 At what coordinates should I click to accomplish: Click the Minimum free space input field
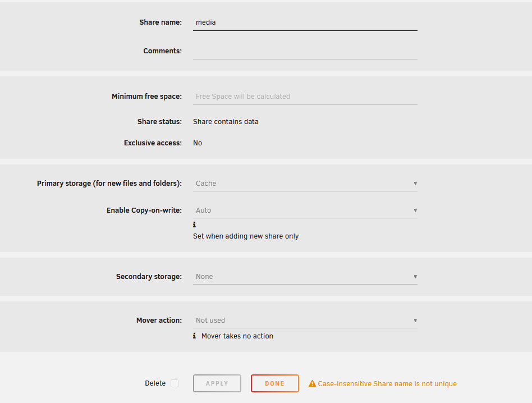coord(305,97)
